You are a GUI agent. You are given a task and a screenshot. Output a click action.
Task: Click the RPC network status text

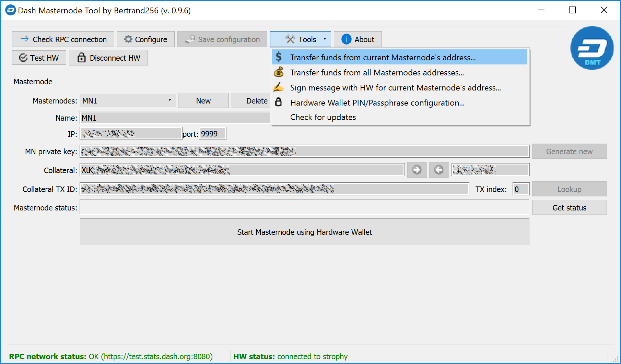pos(111,356)
